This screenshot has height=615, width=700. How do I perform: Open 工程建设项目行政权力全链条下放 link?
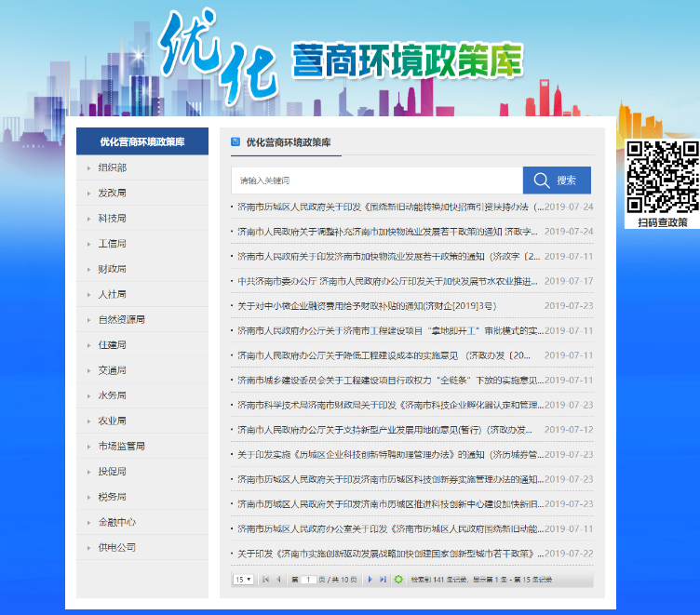coord(391,381)
